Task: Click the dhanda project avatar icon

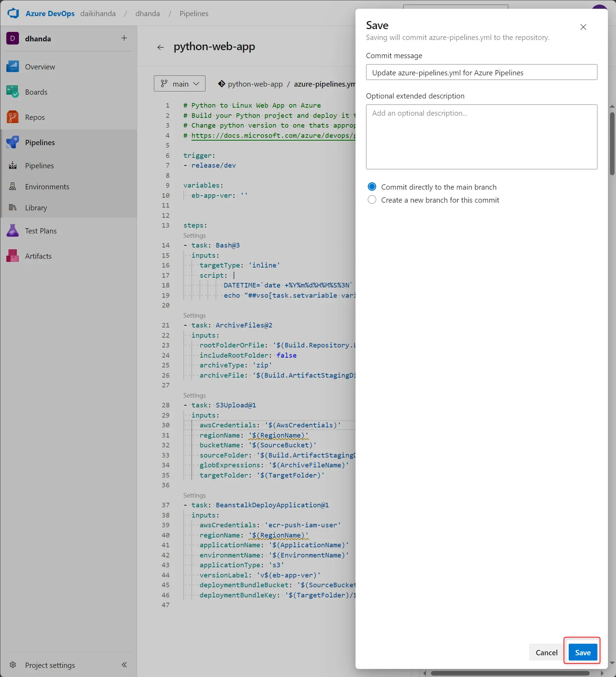Action: [13, 38]
